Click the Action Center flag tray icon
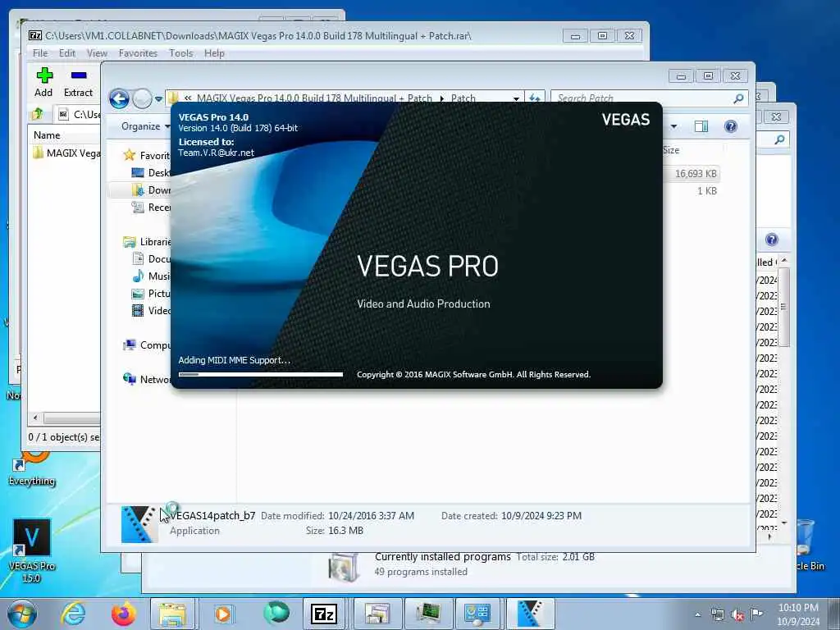Screen dimensions: 840x630 click(x=756, y=614)
